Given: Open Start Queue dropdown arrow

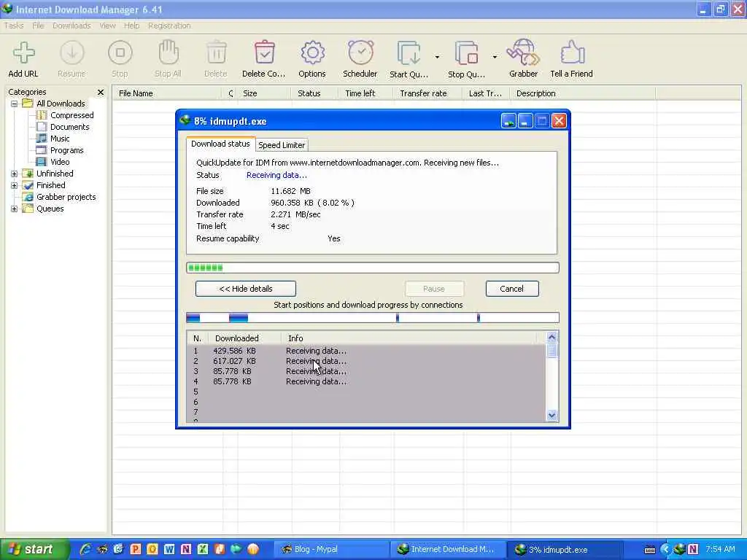Looking at the screenshot, I should [437, 57].
